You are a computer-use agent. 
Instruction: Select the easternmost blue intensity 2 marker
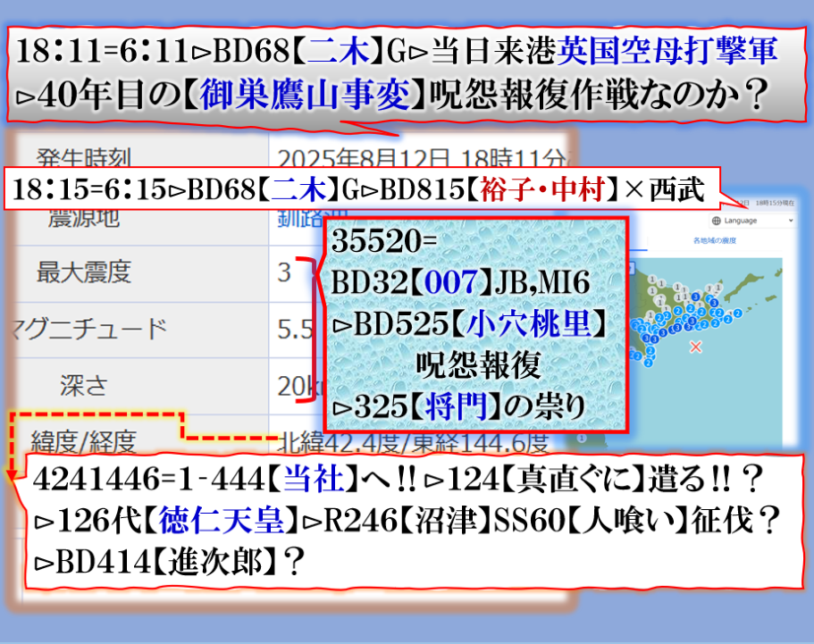pyautogui.click(x=738, y=313)
